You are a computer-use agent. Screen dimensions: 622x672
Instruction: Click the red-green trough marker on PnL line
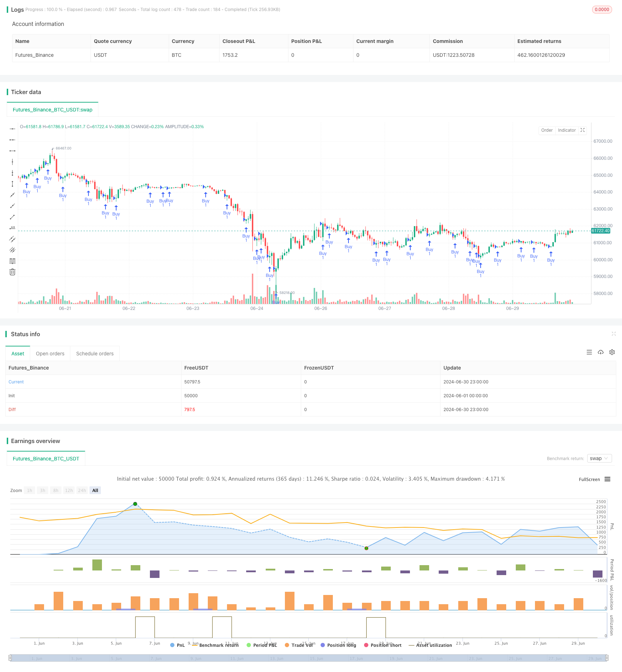[366, 548]
